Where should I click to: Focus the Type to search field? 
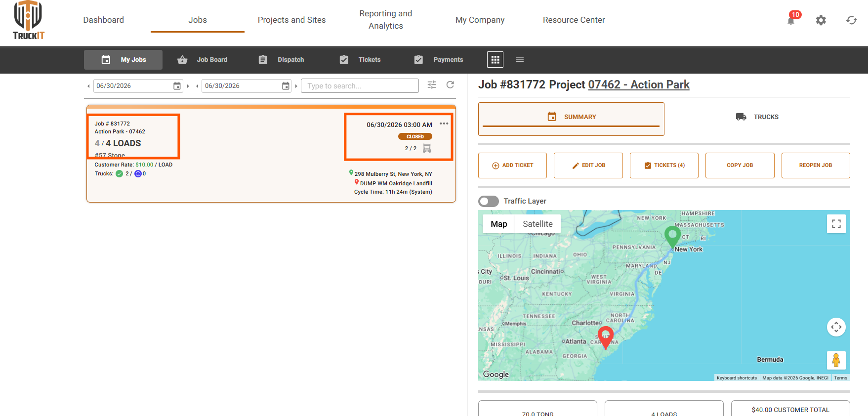coord(360,86)
